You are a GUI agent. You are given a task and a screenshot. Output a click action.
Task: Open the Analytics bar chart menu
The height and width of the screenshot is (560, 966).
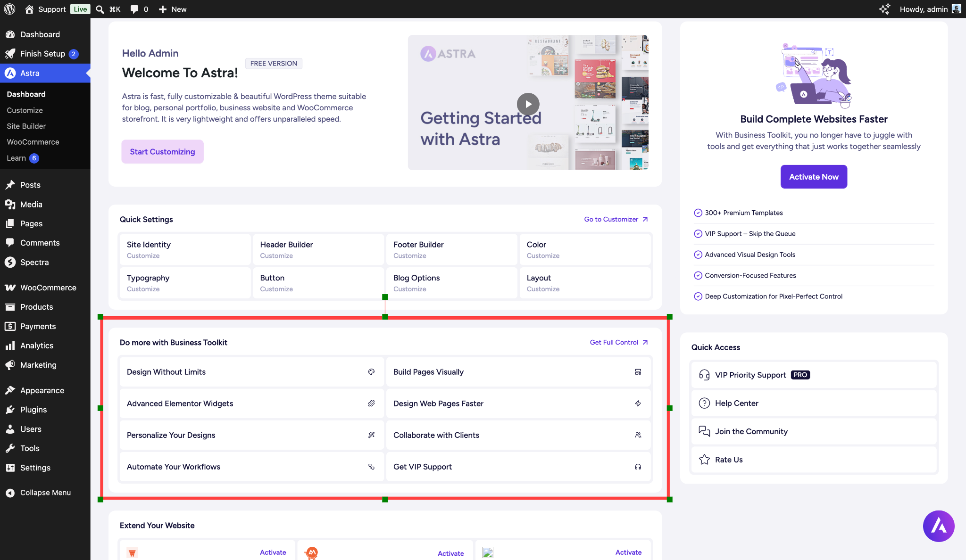(x=45, y=346)
